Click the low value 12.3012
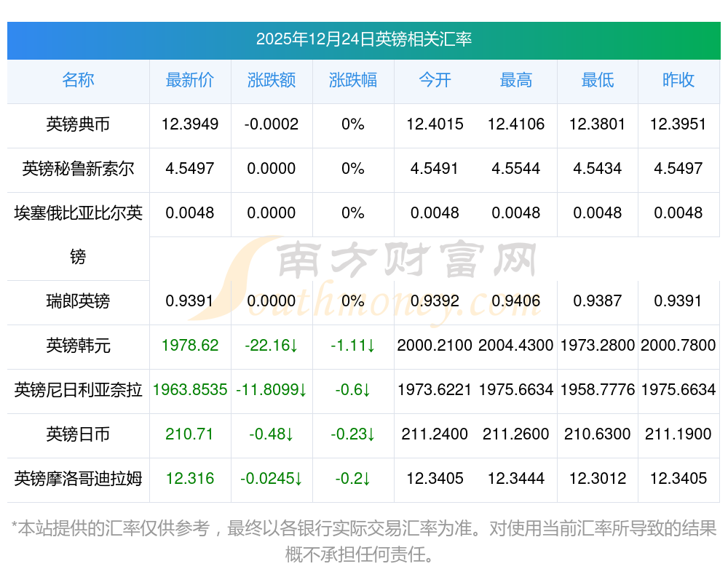Viewport: 728px width, 577px height. pos(598,479)
